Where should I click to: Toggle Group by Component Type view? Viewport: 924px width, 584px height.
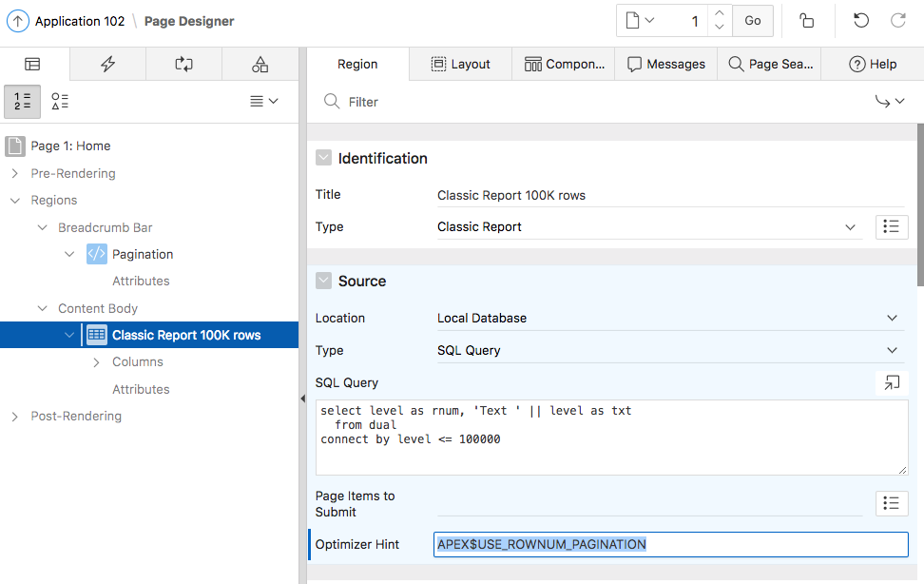(x=60, y=101)
